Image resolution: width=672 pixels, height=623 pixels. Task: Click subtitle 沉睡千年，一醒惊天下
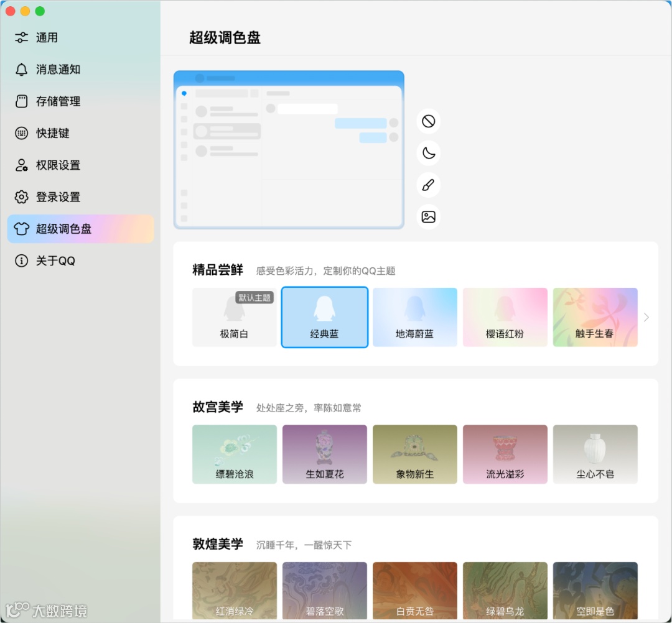[304, 545]
